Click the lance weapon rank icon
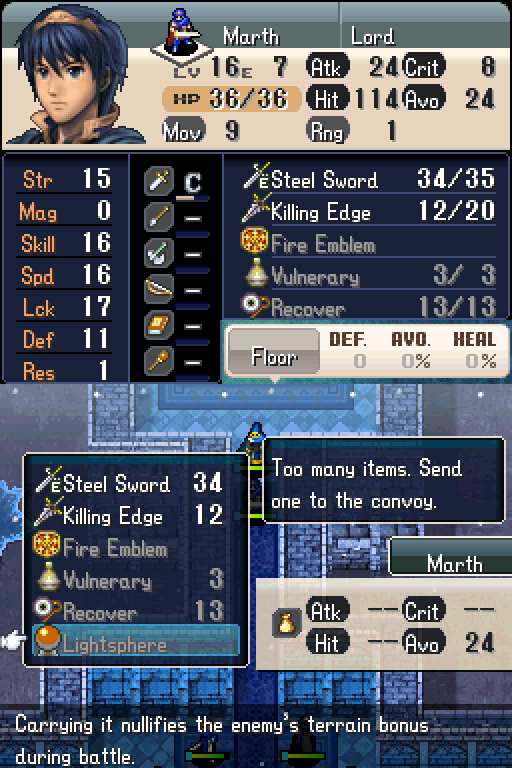 tap(159, 216)
